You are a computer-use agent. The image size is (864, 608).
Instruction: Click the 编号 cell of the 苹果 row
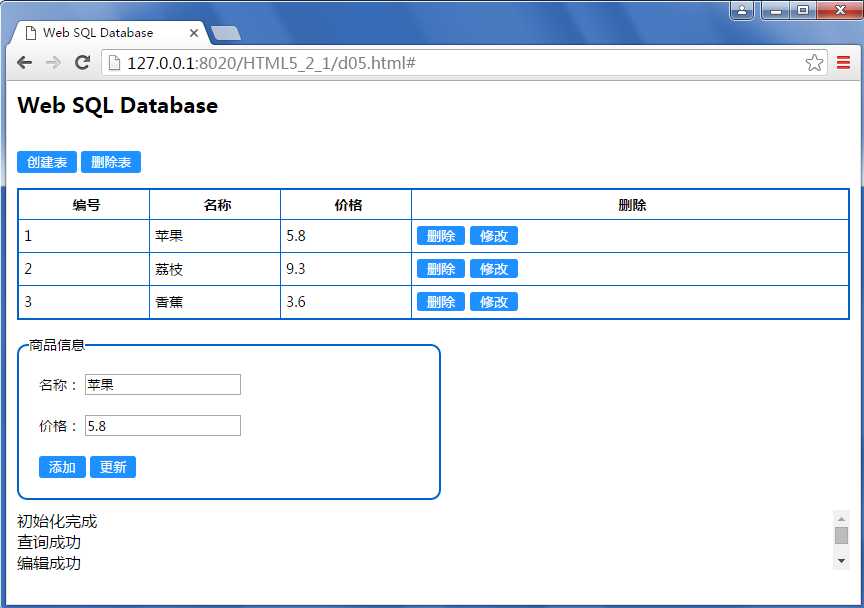pos(84,236)
